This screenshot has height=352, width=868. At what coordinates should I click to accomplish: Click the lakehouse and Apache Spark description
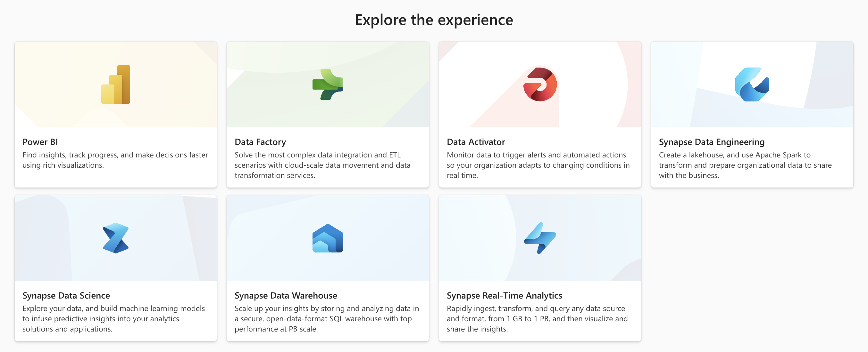[x=745, y=165]
